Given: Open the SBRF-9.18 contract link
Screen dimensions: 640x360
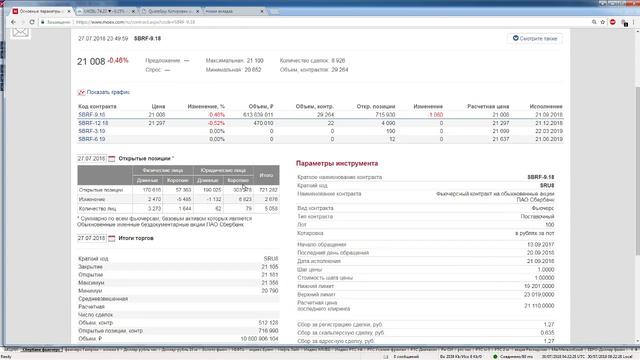Looking at the screenshot, I should pyautogui.click(x=91, y=115).
